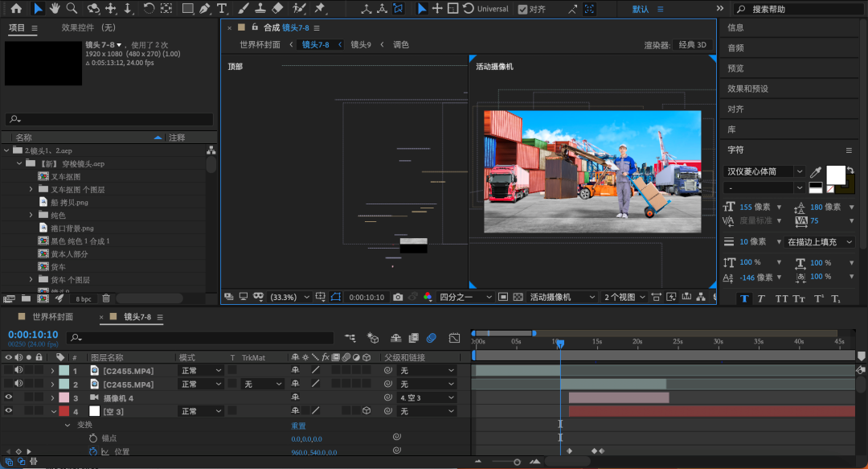Hide the 摄像机 4 layer

(9, 397)
